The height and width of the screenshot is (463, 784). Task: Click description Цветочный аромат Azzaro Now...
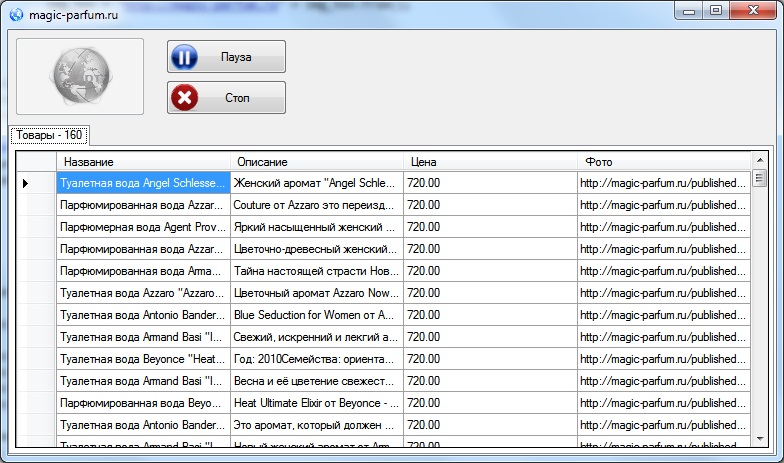pyautogui.click(x=316, y=293)
